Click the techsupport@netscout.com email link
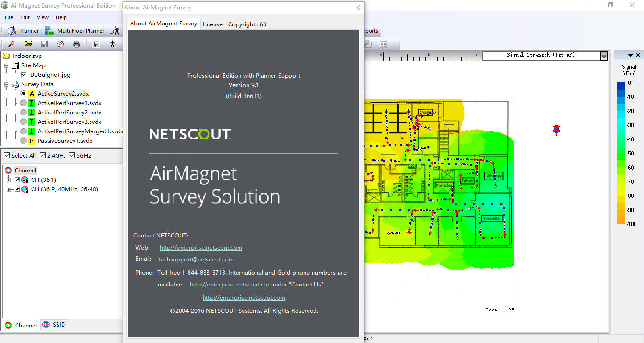644x343 pixels. (196, 260)
